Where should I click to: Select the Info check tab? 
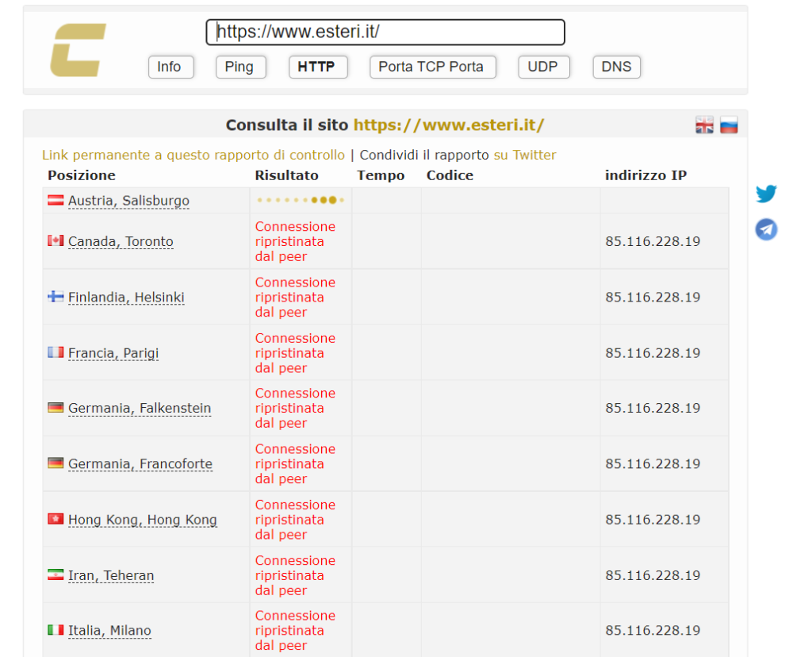click(169, 67)
